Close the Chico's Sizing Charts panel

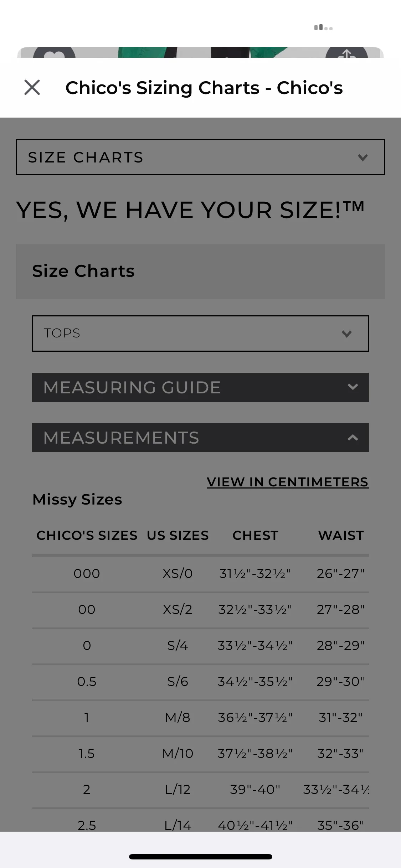point(32,87)
